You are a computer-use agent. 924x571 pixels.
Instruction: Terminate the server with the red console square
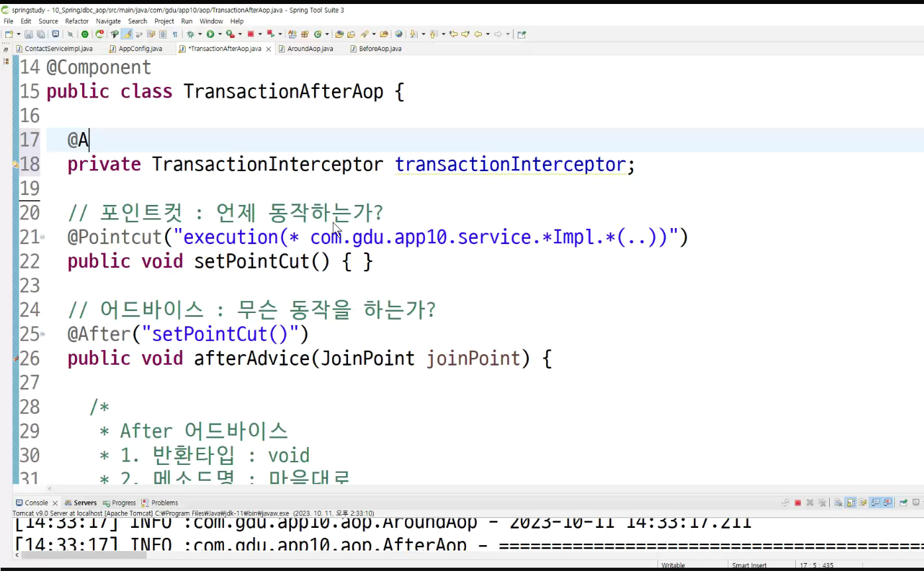797,503
